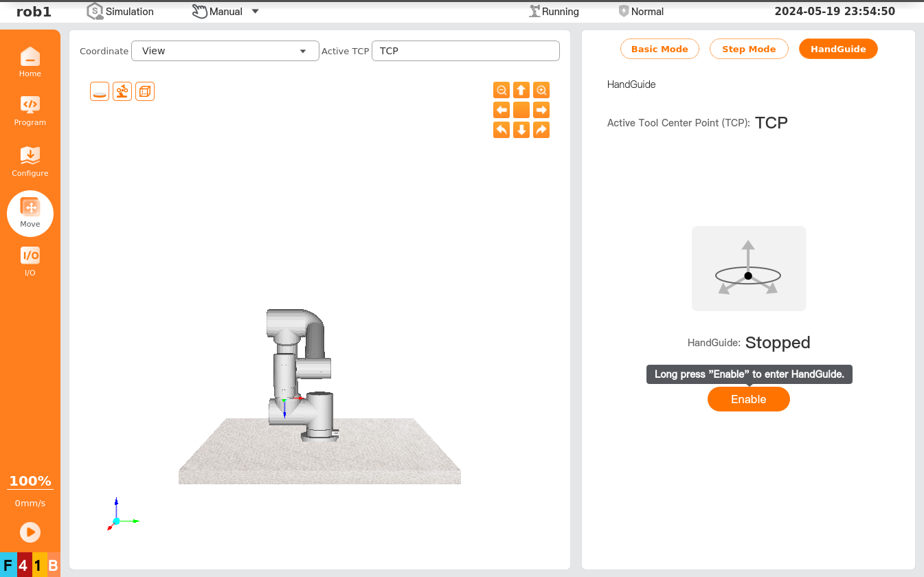Click the Active TCP input field
The width and height of the screenshot is (924, 577).
point(465,51)
